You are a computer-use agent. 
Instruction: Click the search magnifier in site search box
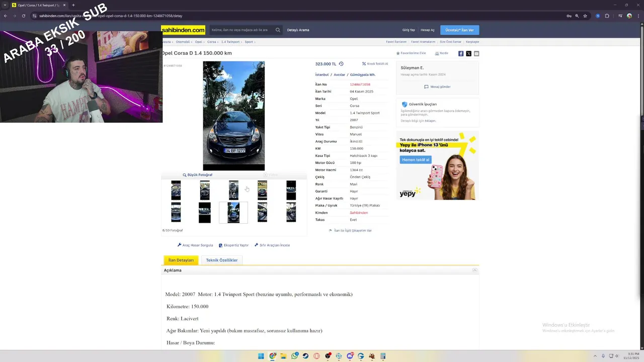click(278, 30)
